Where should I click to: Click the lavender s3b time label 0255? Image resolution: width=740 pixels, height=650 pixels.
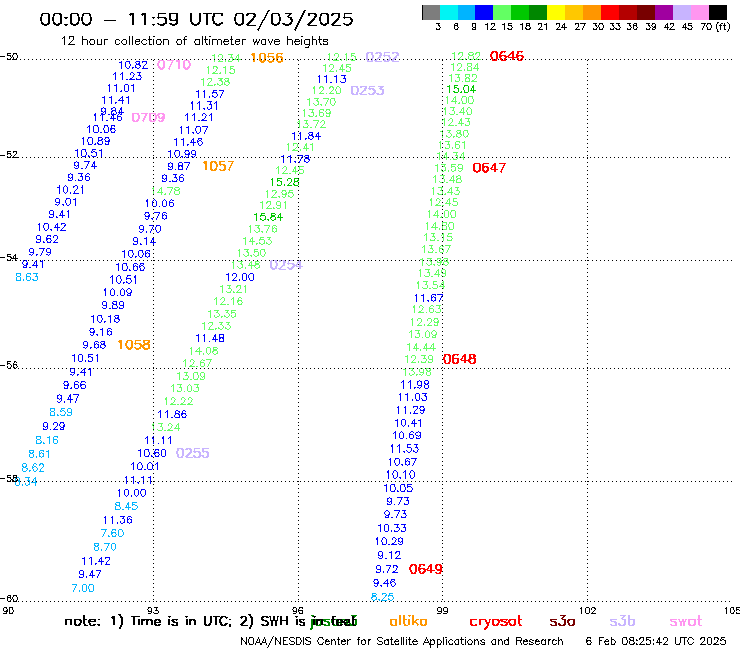193,453
